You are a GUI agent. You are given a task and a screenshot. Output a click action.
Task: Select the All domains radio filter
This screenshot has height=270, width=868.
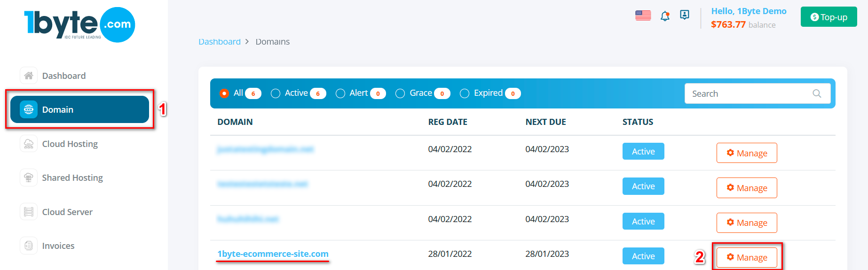pos(224,93)
